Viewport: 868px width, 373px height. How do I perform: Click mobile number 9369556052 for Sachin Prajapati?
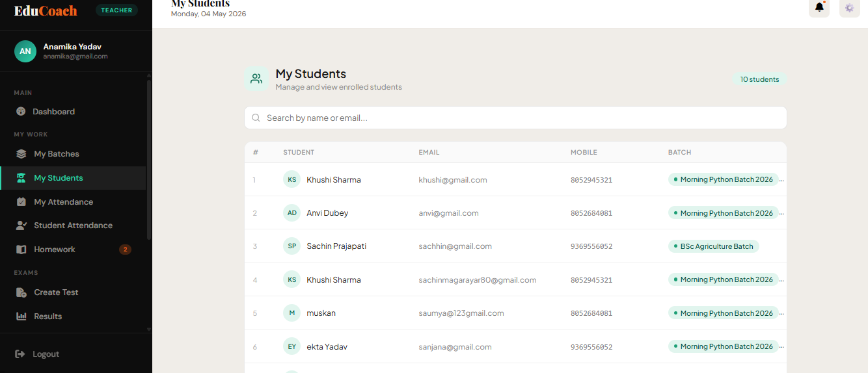[x=591, y=247]
